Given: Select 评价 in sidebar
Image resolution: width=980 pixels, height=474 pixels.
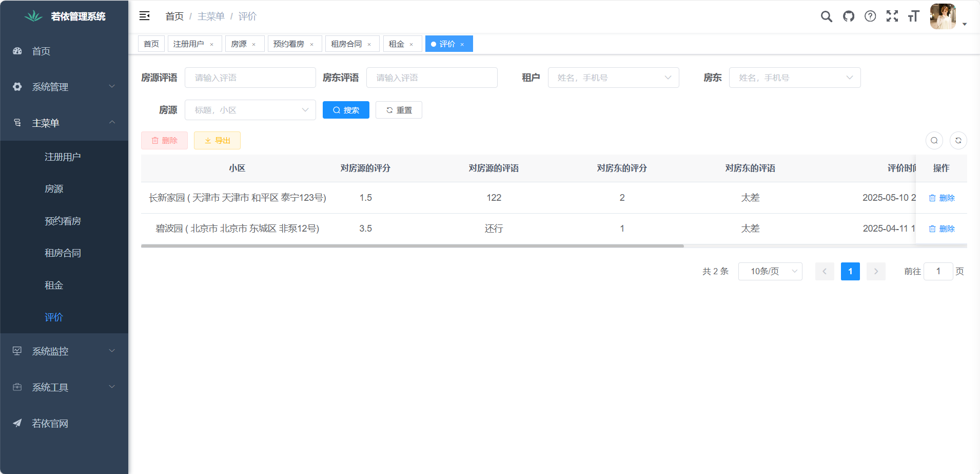Looking at the screenshot, I should point(64,317).
